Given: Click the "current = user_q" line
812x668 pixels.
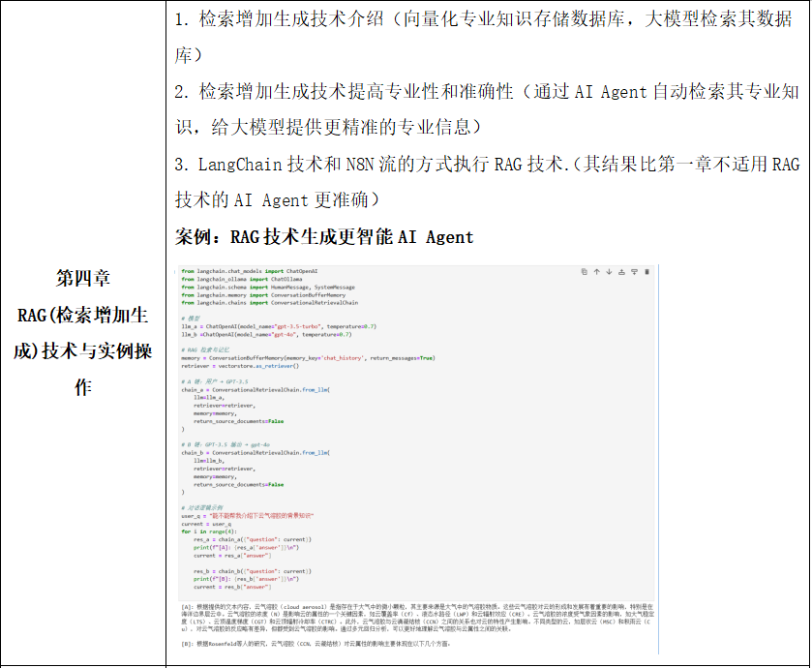Looking at the screenshot, I should (206, 524).
